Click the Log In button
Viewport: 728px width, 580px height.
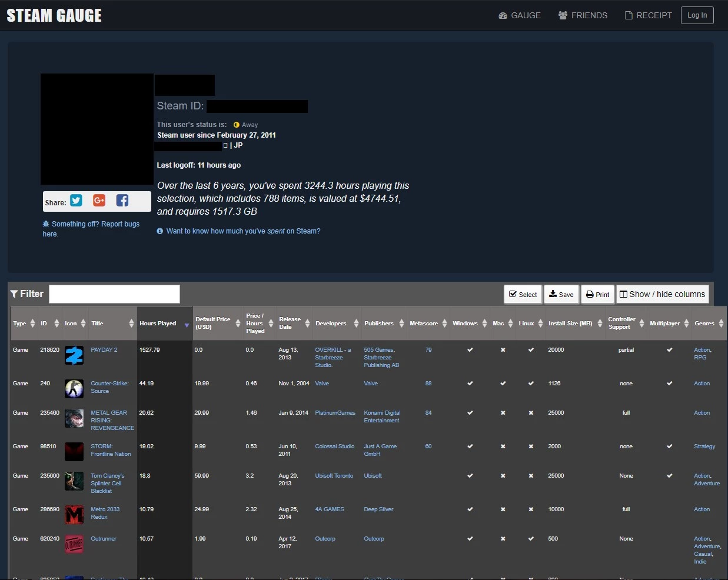(697, 15)
